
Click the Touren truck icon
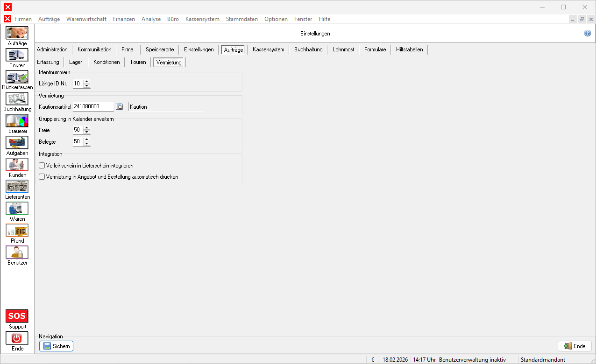[x=17, y=55]
